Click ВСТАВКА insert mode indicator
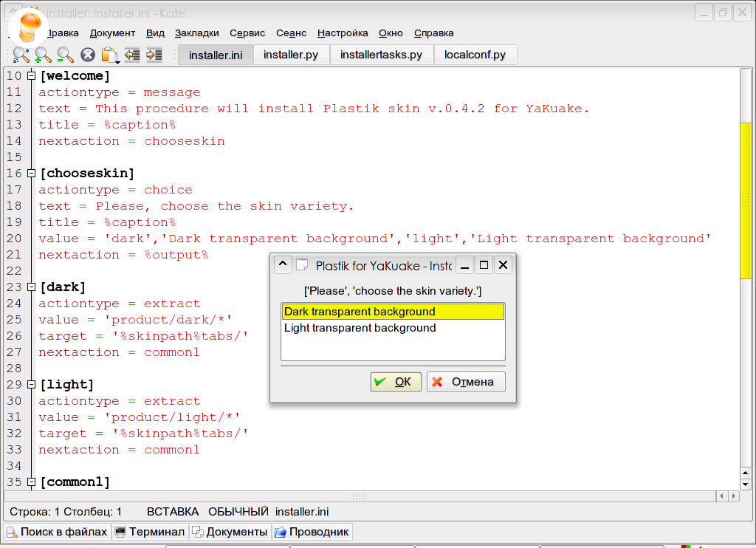756x548 pixels. coord(173,512)
